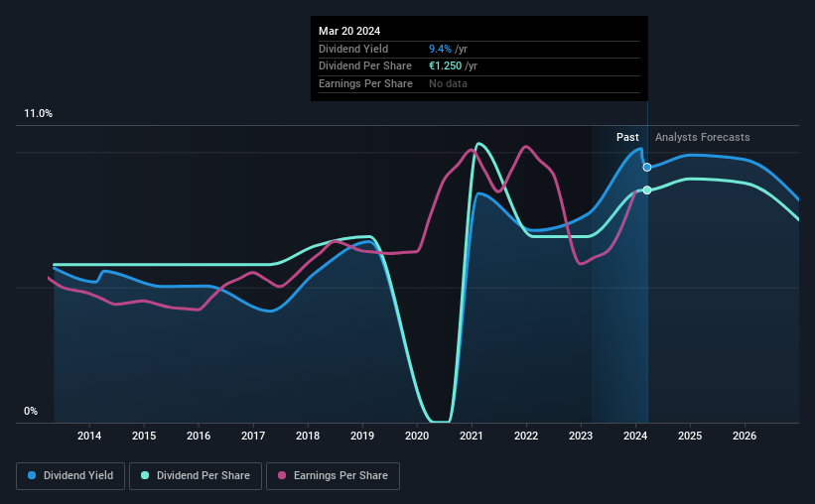Click the 2023 x-axis label
Image resolution: width=815 pixels, height=504 pixels.
pyautogui.click(x=581, y=436)
